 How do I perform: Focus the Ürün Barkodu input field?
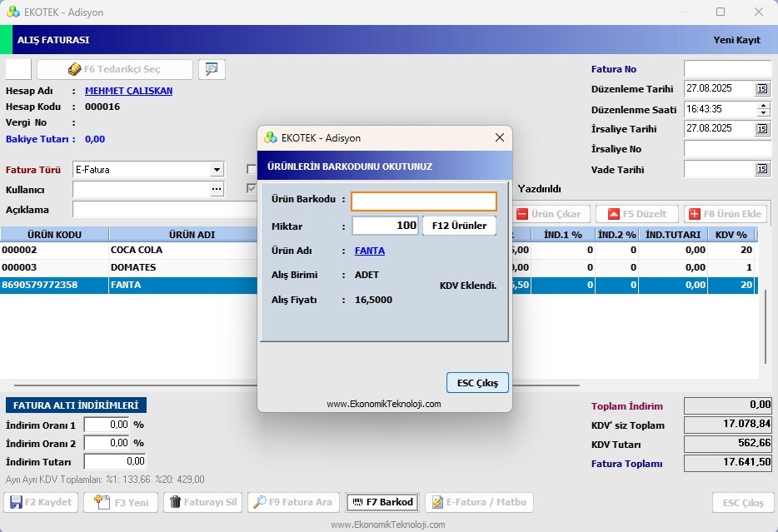pos(424,201)
